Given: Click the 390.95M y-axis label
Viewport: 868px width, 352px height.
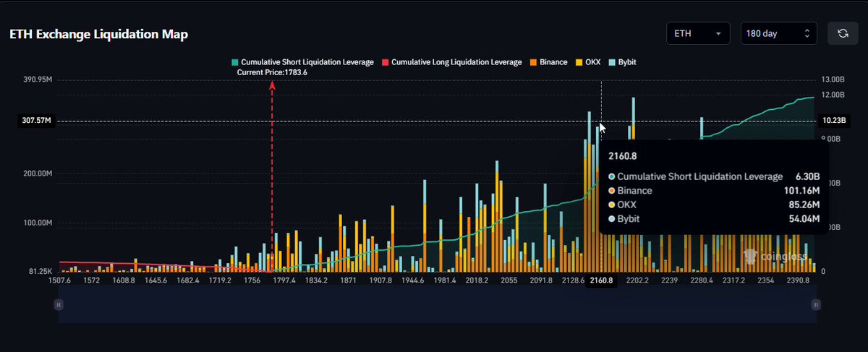Looking at the screenshot, I should point(38,79).
